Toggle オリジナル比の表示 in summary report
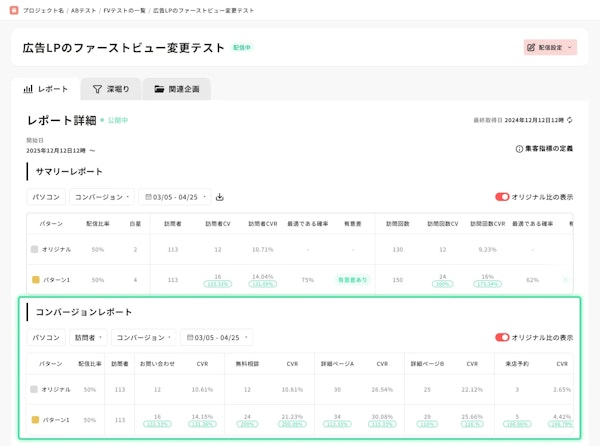 click(x=502, y=197)
